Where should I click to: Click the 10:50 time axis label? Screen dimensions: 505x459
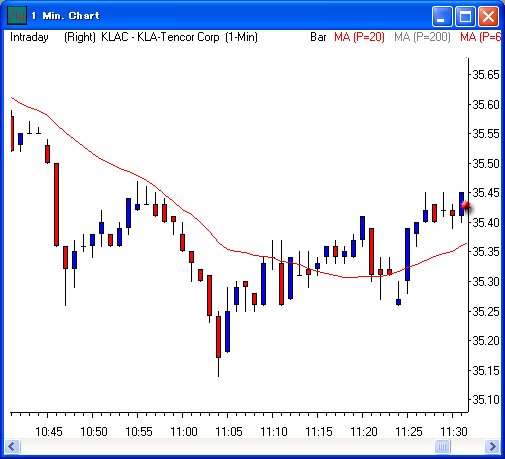pyautogui.click(x=94, y=432)
